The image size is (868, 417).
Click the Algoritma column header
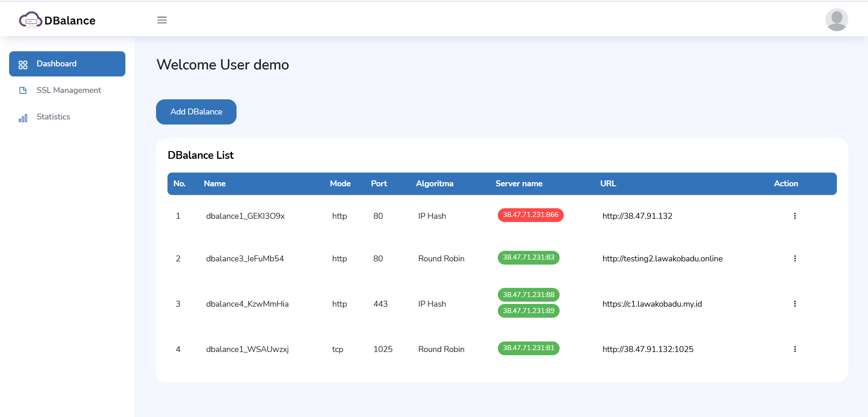tap(434, 184)
